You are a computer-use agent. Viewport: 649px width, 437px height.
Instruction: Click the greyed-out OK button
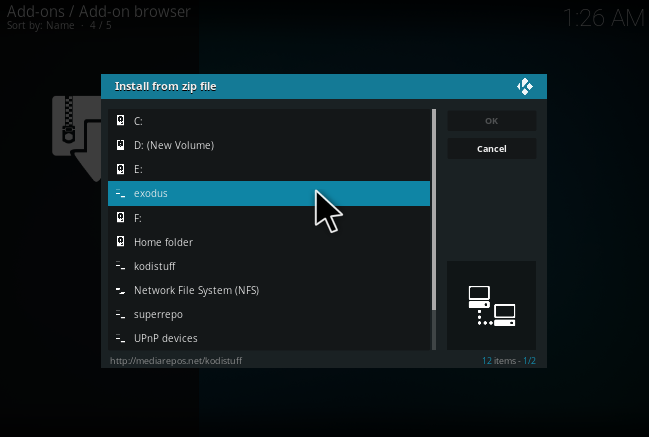(492, 121)
